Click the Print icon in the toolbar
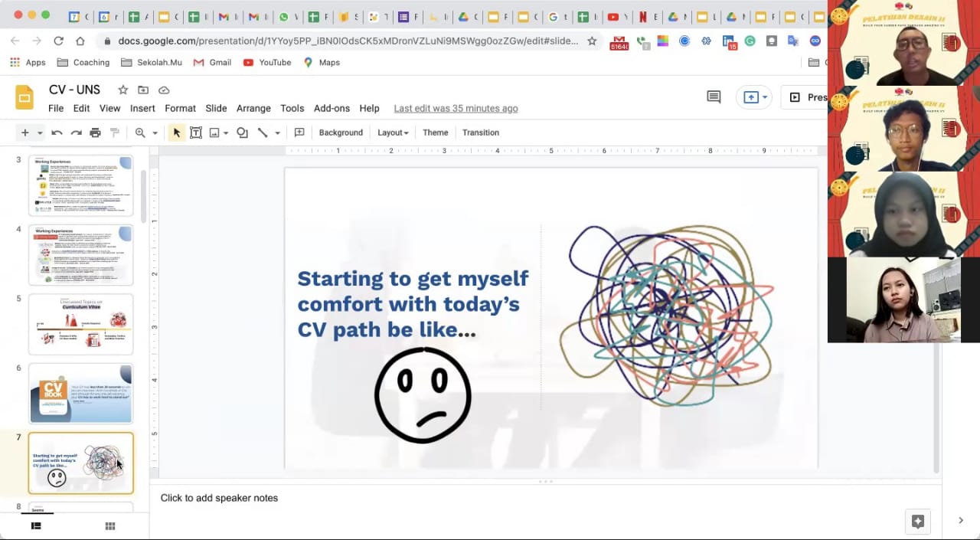 pos(95,133)
